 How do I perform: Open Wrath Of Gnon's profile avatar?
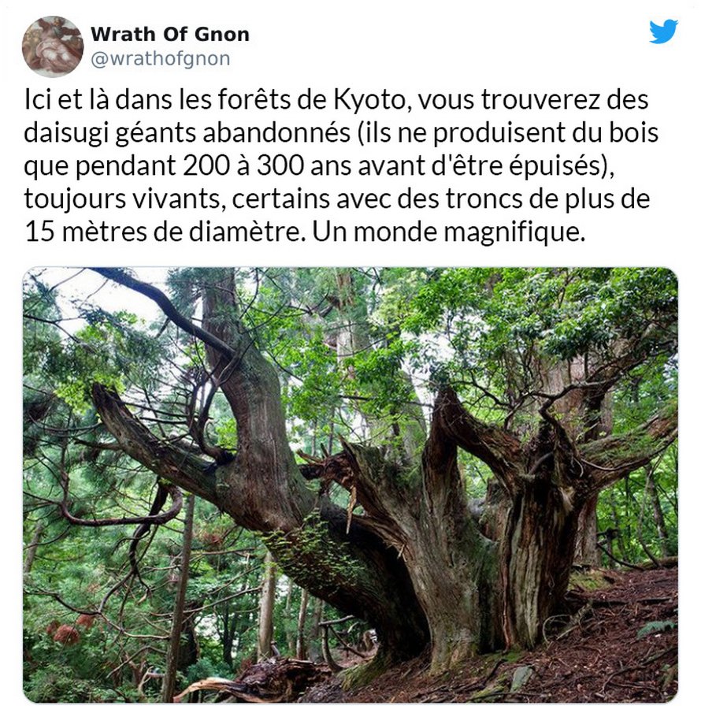point(53,46)
